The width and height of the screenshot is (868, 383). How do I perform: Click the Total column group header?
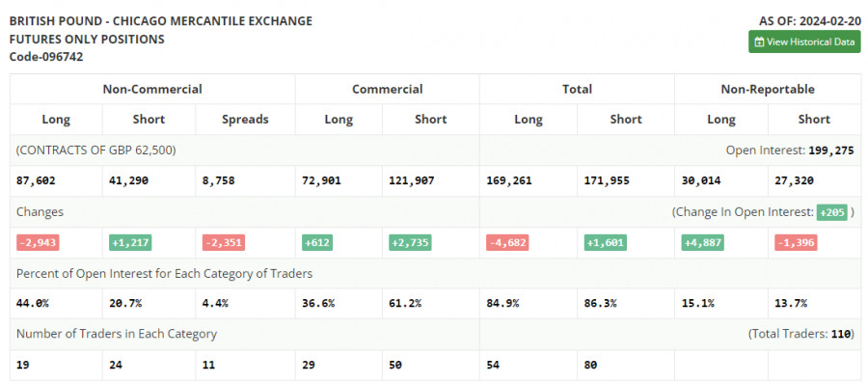(577, 89)
